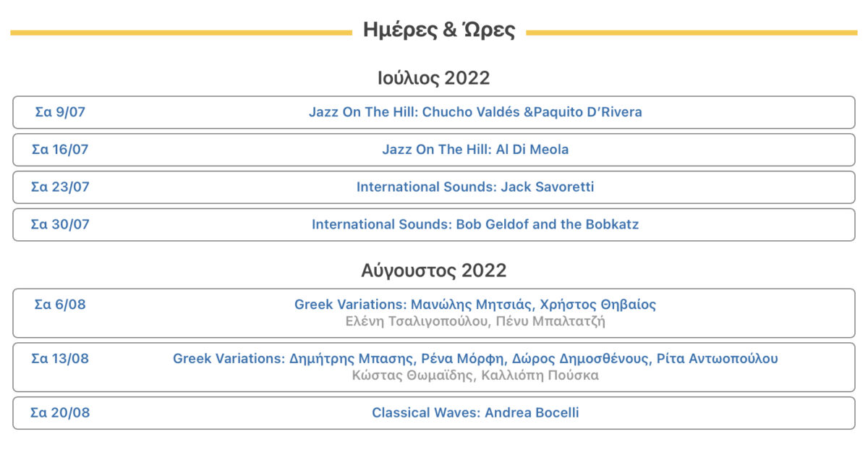Click the Αύγουστος 2022 month heading
The width and height of the screenshot is (868, 450).
[x=433, y=271]
